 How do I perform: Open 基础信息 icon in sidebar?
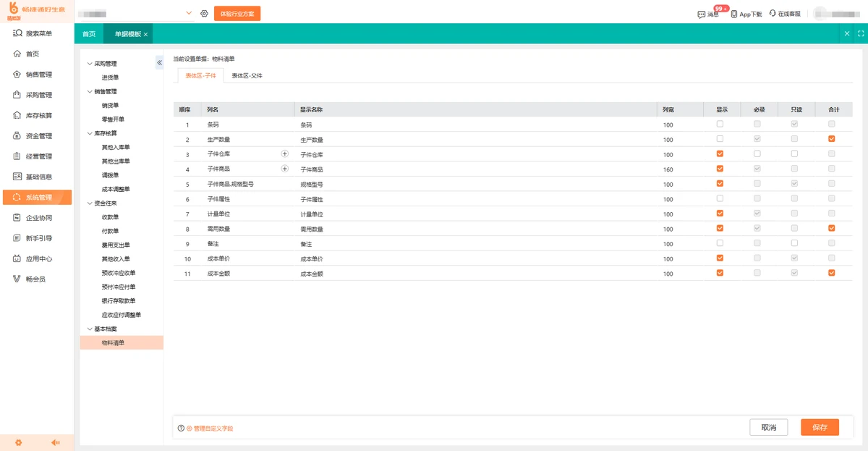coord(17,177)
